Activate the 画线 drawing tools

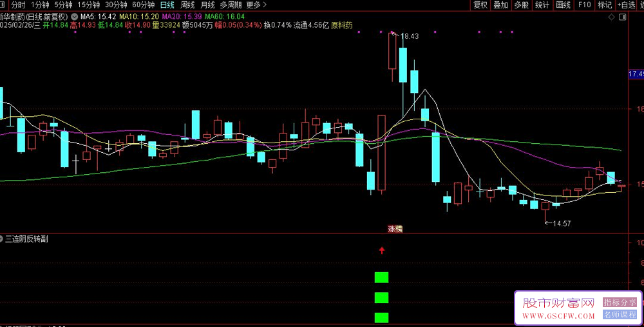[x=563, y=5]
